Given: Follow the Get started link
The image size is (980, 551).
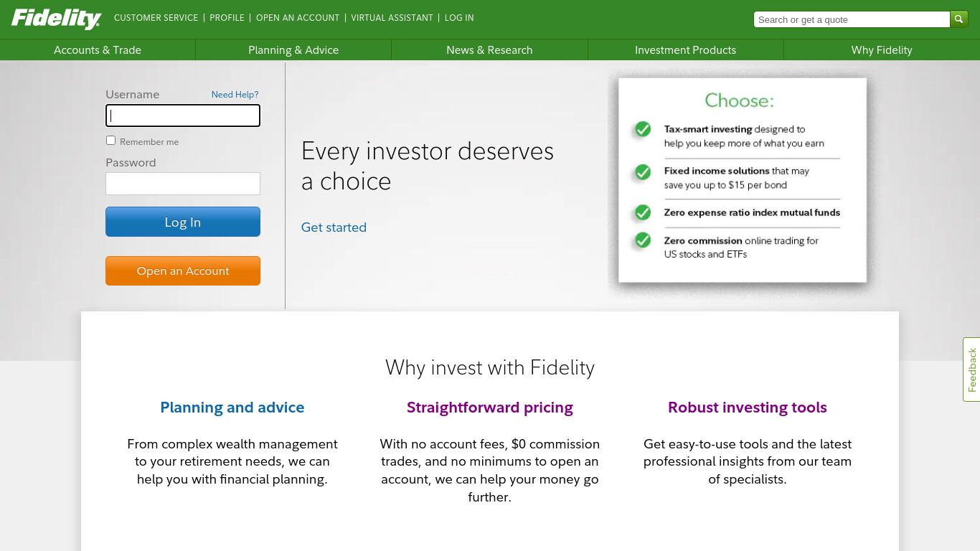Looking at the screenshot, I should (x=334, y=227).
